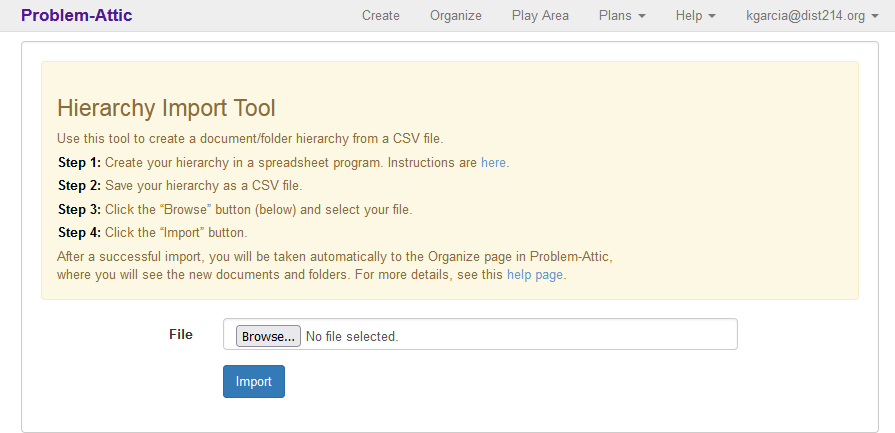The width and height of the screenshot is (895, 433).
Task: Click the 'Step 4:' label
Action: tap(79, 233)
